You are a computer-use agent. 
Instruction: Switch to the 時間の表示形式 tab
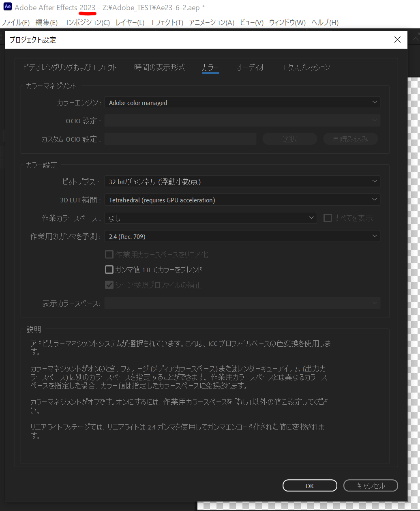[160, 67]
